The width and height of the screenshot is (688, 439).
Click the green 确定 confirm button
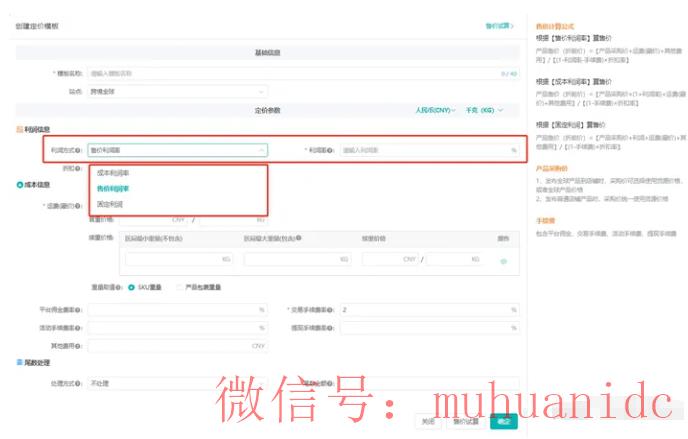click(504, 421)
